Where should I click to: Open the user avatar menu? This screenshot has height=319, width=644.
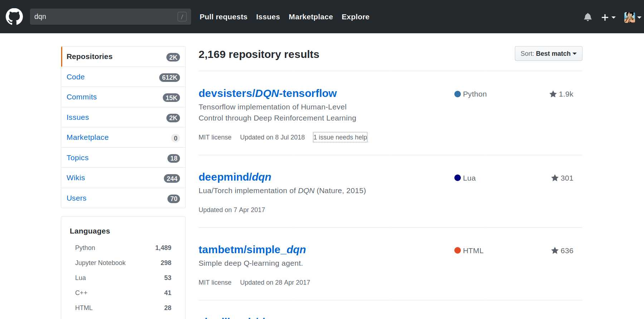click(632, 17)
